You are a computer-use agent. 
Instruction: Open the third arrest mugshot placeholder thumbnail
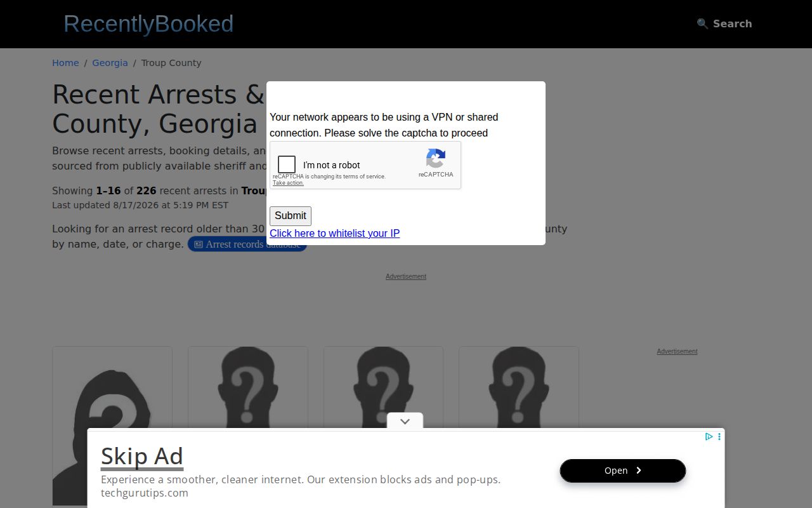pos(383,387)
